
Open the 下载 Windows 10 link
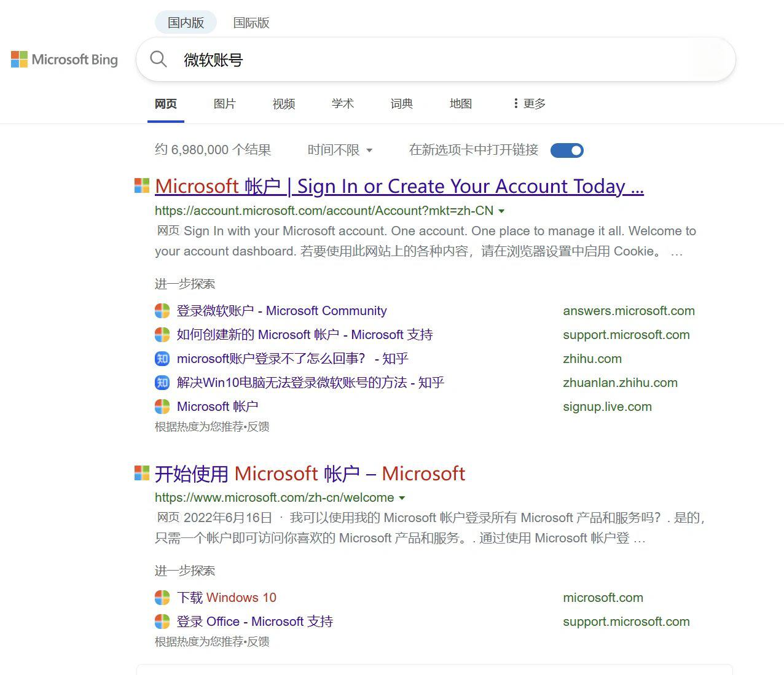(227, 598)
